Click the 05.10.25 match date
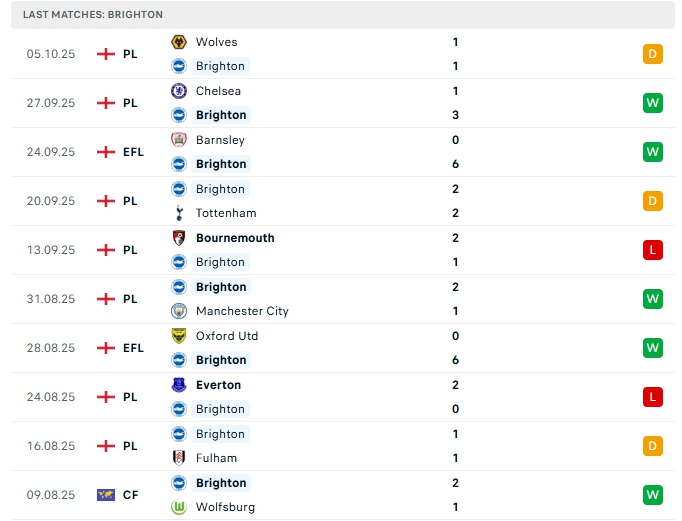 coord(51,54)
